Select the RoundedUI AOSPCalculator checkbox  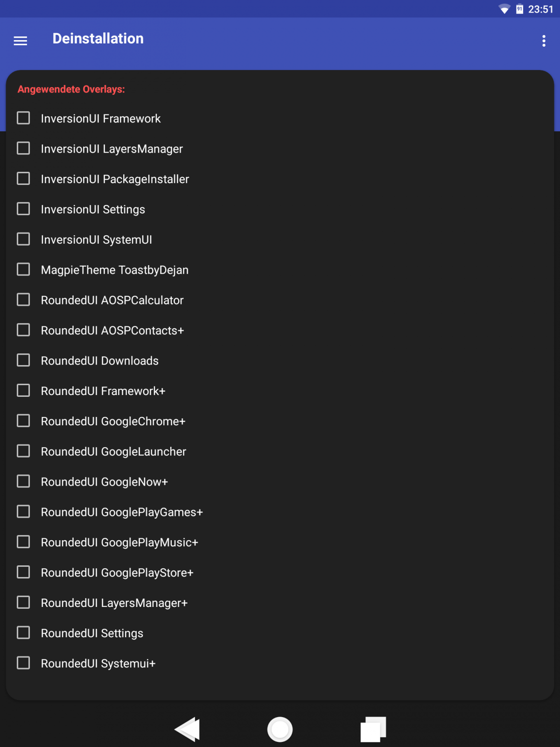(23, 300)
